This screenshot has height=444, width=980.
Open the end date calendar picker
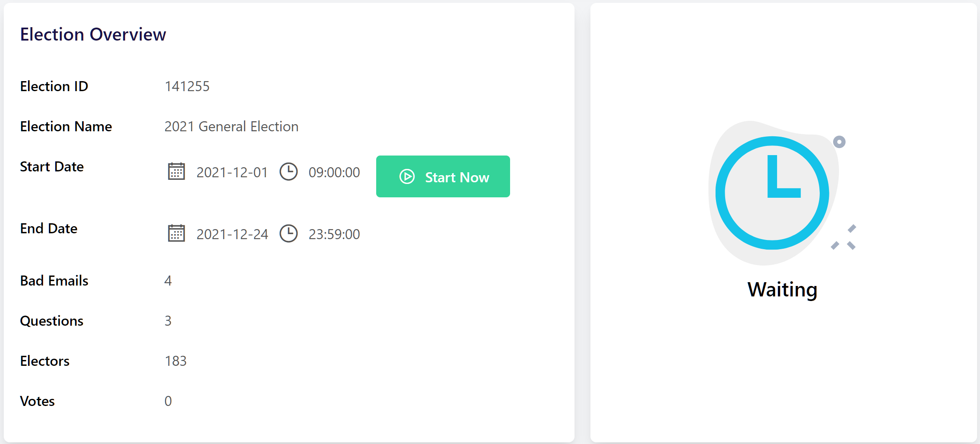click(x=176, y=233)
